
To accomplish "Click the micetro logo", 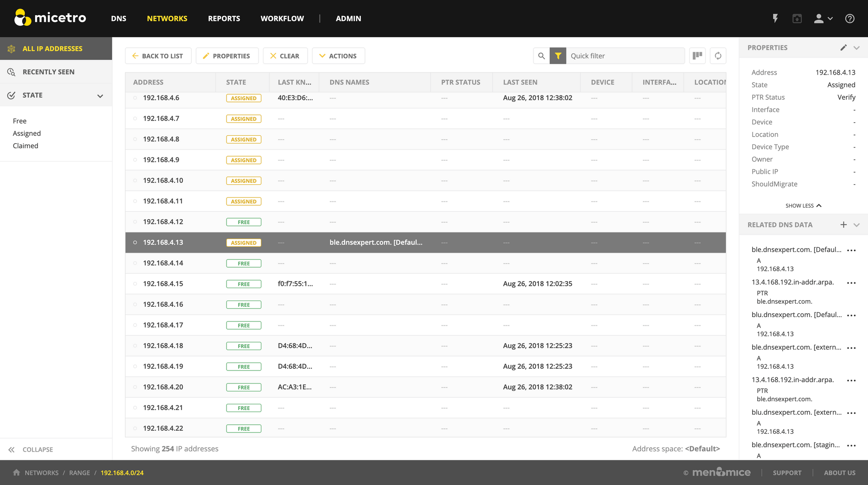I will tap(50, 18).
